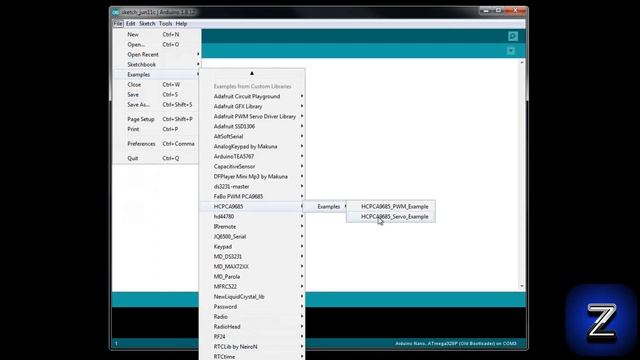This screenshot has height=360, width=640.
Task: Select the Examples menu entry
Action: 157,75
